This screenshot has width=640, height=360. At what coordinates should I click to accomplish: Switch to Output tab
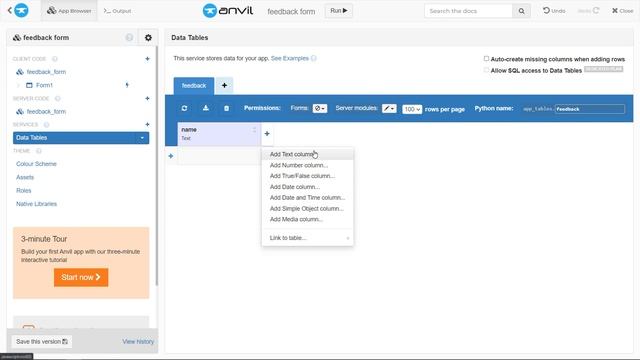coord(118,11)
